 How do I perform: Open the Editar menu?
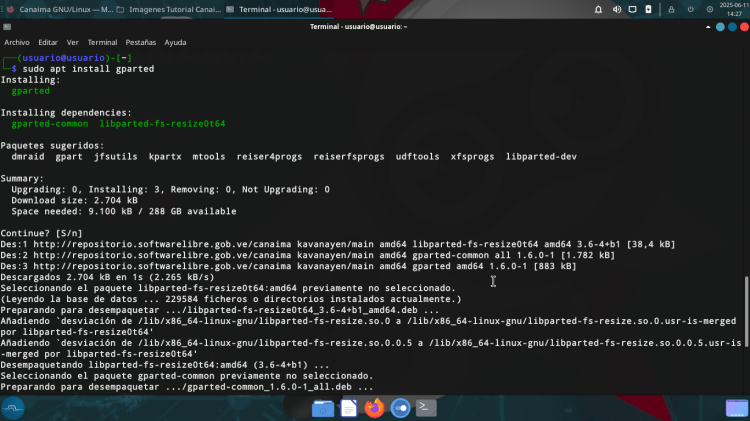click(48, 43)
